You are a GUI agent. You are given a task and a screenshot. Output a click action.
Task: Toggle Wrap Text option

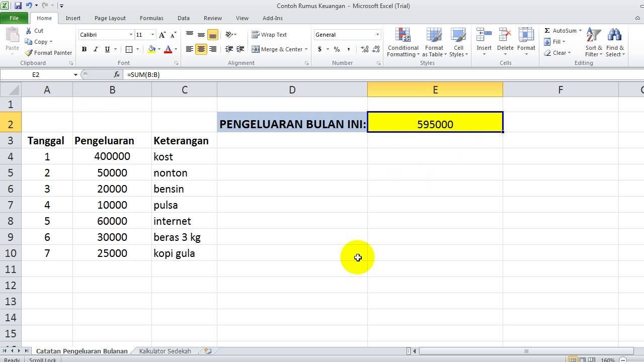point(269,35)
